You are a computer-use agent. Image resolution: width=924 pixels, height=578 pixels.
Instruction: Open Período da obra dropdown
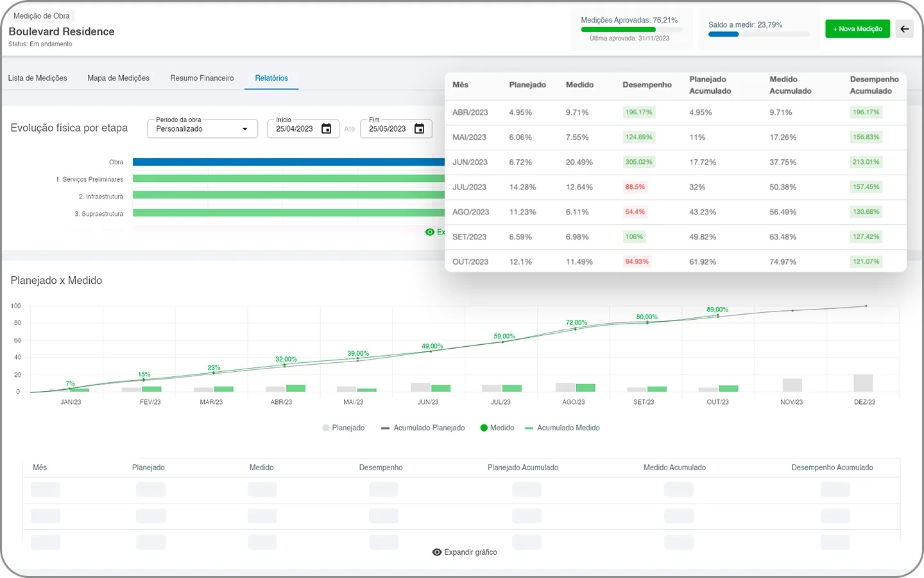(202, 128)
